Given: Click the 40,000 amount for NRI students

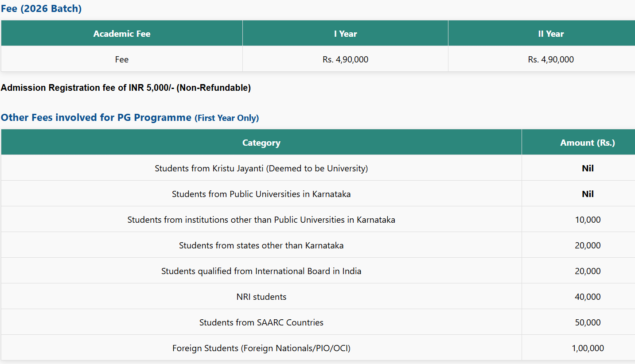Looking at the screenshot, I should [x=588, y=297].
